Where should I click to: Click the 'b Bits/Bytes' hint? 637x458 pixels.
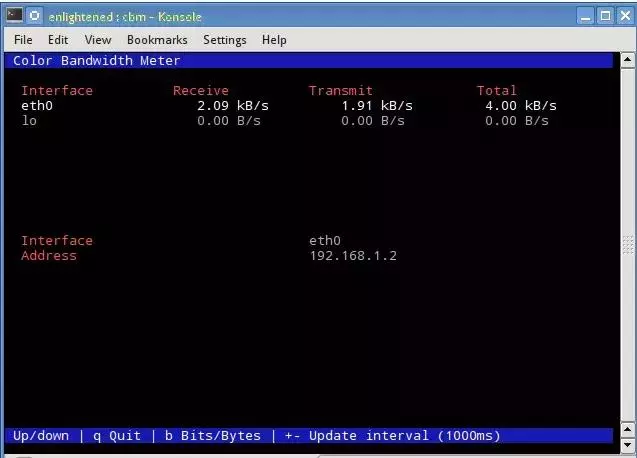[213, 436]
